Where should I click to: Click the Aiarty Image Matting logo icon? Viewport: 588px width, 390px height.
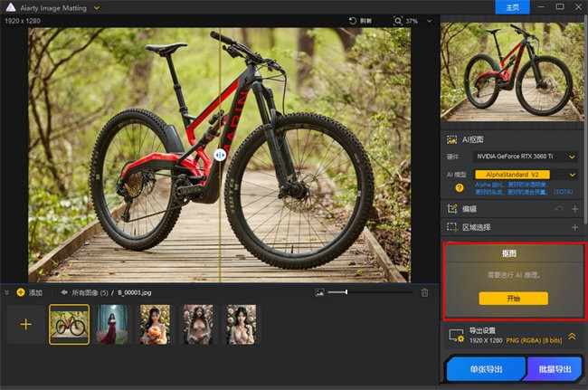[x=11, y=7]
